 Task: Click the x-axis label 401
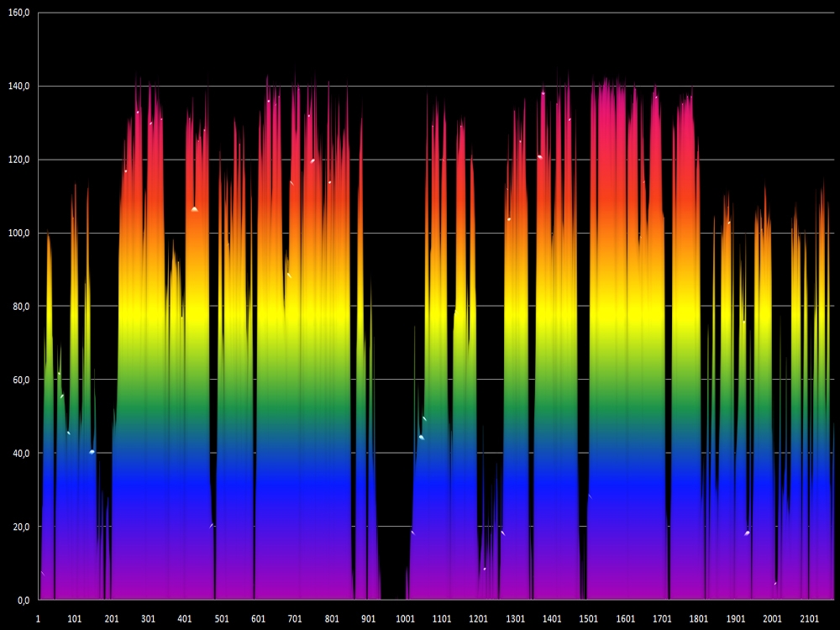pyautogui.click(x=185, y=619)
